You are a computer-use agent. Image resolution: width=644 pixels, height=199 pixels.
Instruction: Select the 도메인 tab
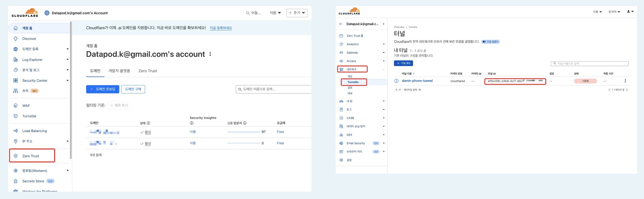tap(95, 71)
